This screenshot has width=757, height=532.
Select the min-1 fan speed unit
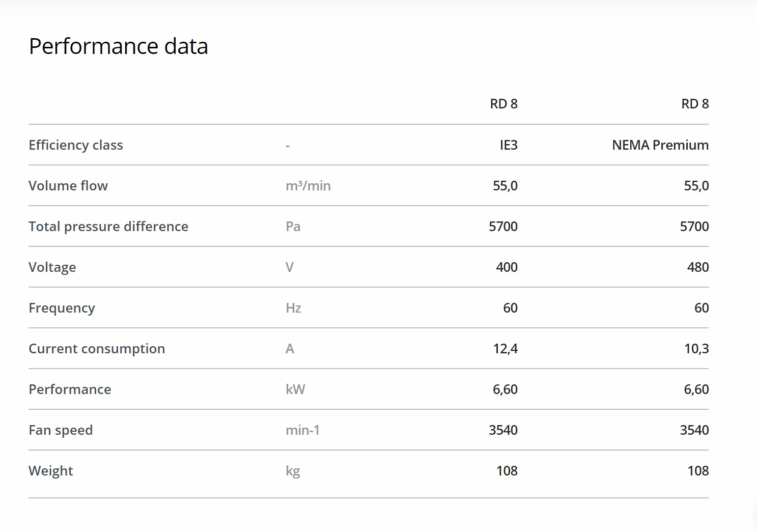click(x=302, y=430)
